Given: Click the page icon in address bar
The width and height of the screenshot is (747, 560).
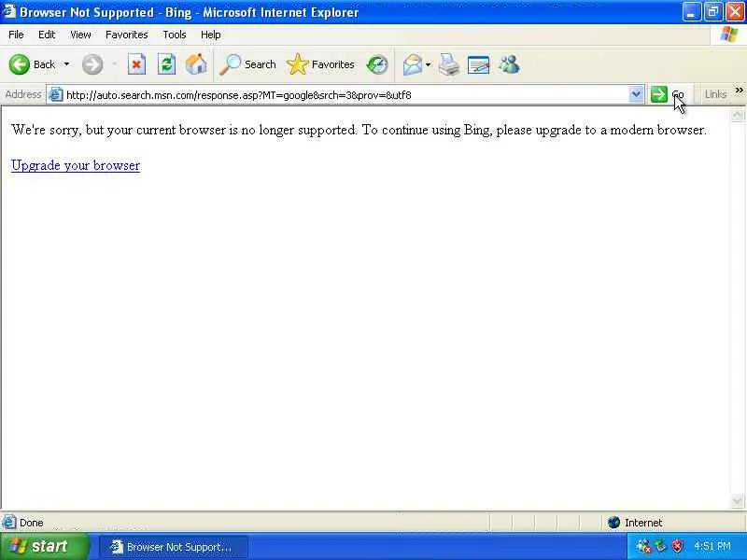Looking at the screenshot, I should click(x=56, y=95).
